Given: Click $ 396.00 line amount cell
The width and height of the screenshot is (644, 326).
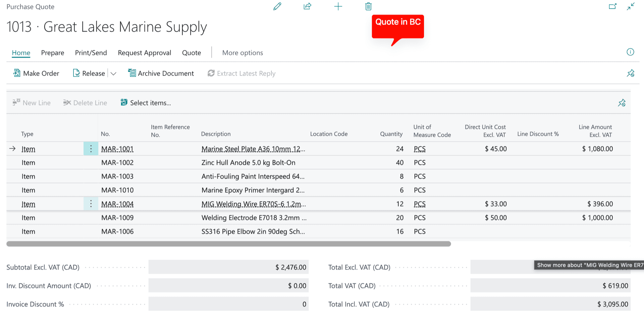Looking at the screenshot, I should click(600, 204).
